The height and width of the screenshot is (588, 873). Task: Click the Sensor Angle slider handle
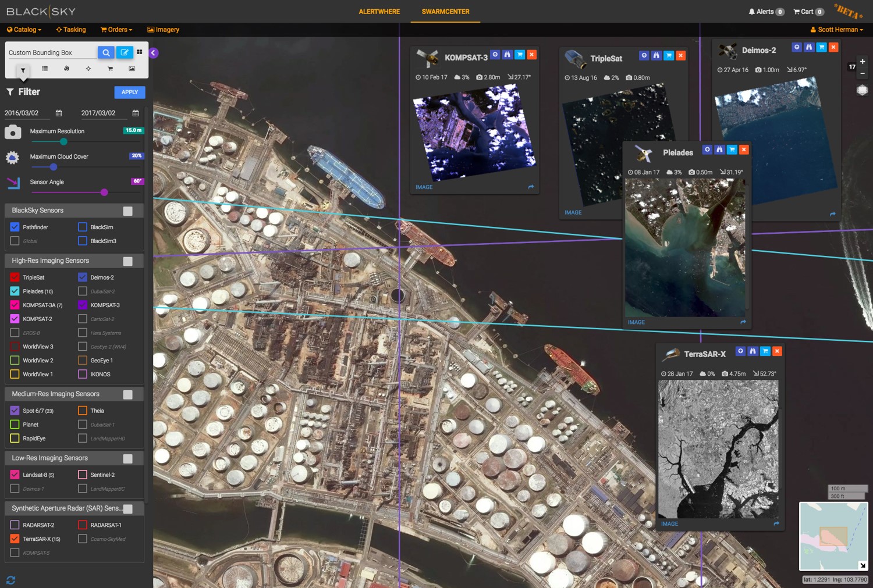tap(104, 193)
